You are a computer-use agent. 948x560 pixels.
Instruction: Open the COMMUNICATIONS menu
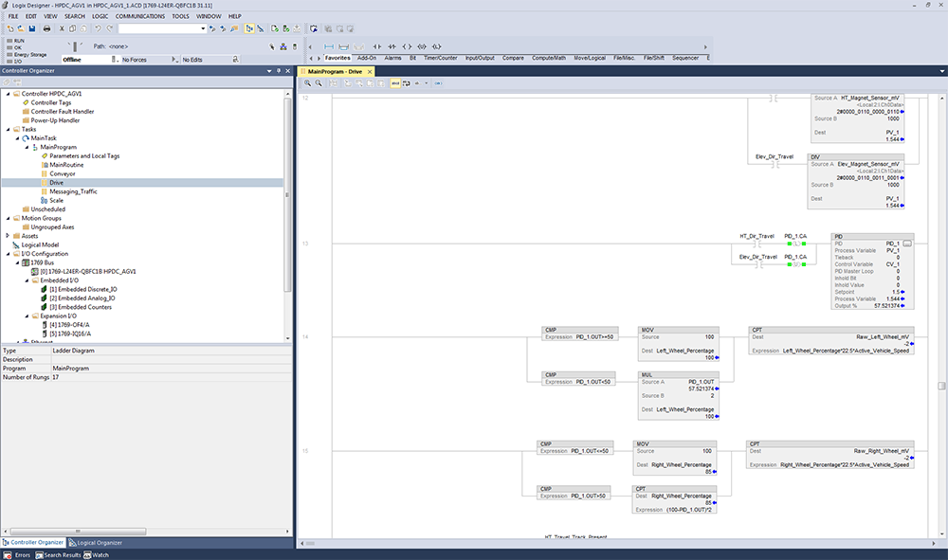click(x=139, y=16)
